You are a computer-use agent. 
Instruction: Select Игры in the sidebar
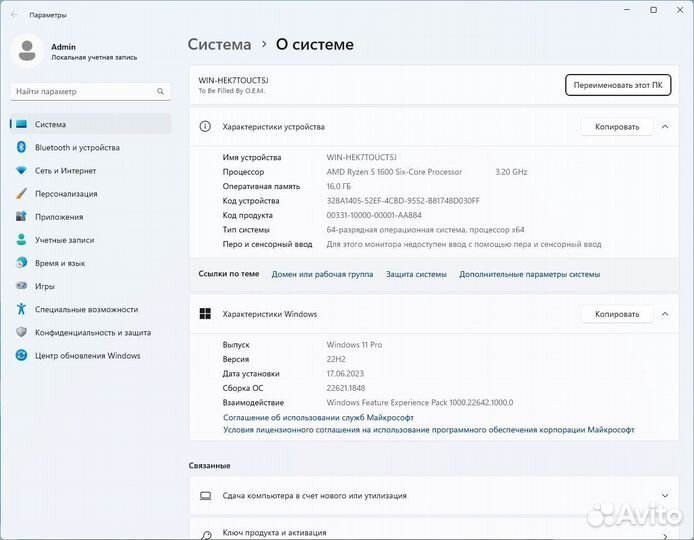90,286
